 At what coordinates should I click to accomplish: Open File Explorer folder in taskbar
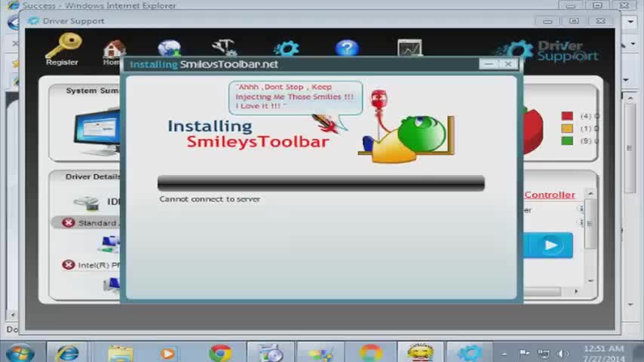click(x=120, y=354)
